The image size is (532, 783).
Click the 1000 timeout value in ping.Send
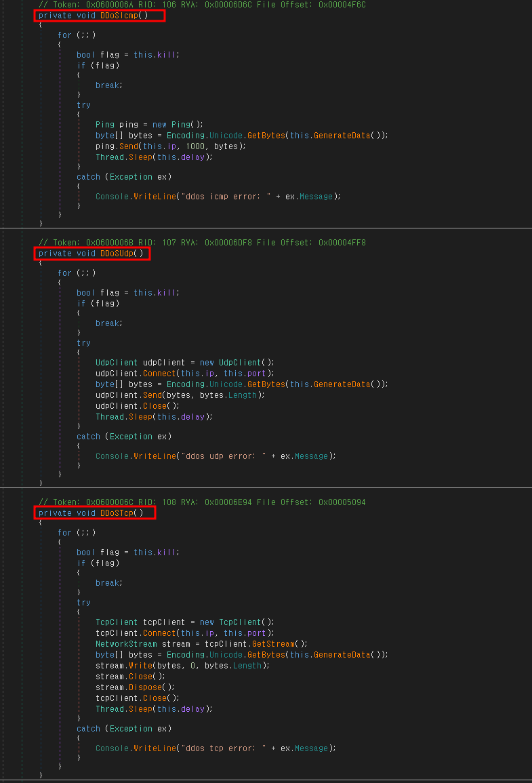195,146
